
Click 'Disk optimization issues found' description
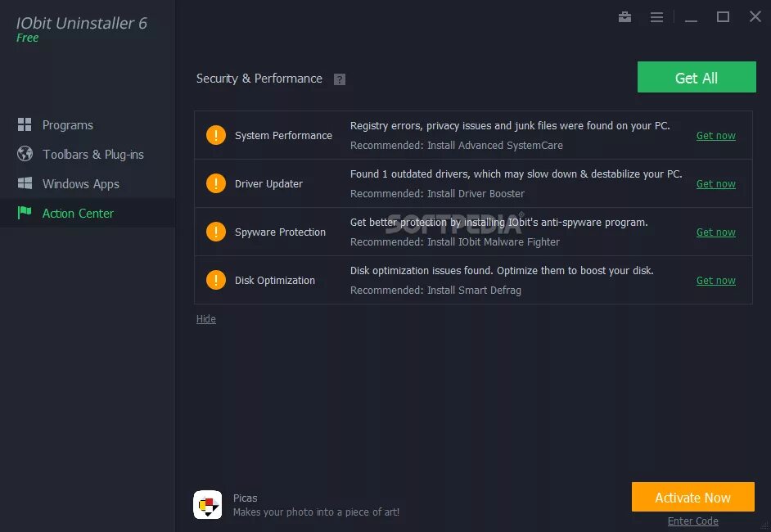pyautogui.click(x=502, y=270)
